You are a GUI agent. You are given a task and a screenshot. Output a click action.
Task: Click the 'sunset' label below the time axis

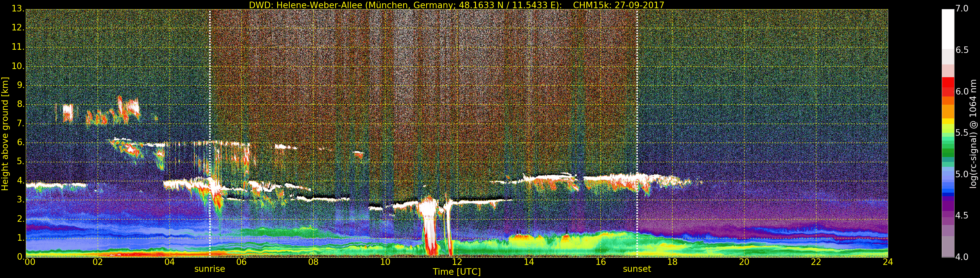pyautogui.click(x=637, y=269)
